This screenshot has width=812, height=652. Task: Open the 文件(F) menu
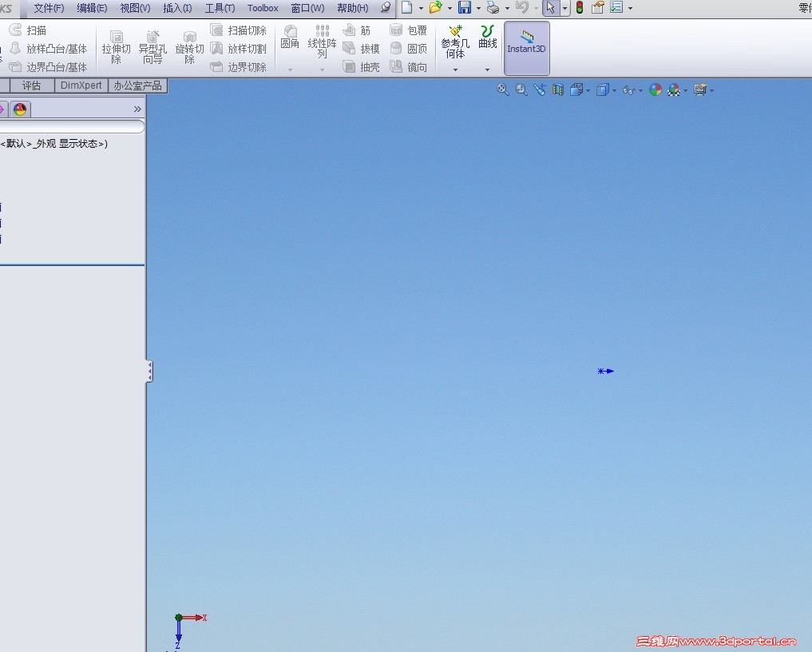[x=49, y=8]
